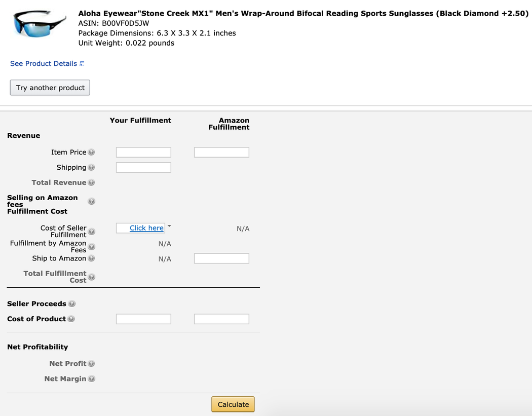Open help icon for Total Fulfillment Cost
This screenshot has width=532, height=416.
92,277
